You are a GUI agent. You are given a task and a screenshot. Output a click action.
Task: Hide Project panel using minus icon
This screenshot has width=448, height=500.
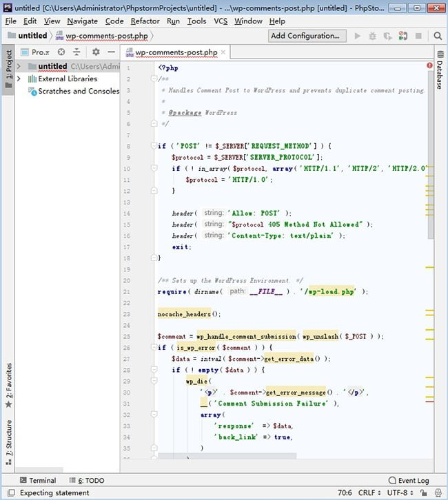[111, 52]
